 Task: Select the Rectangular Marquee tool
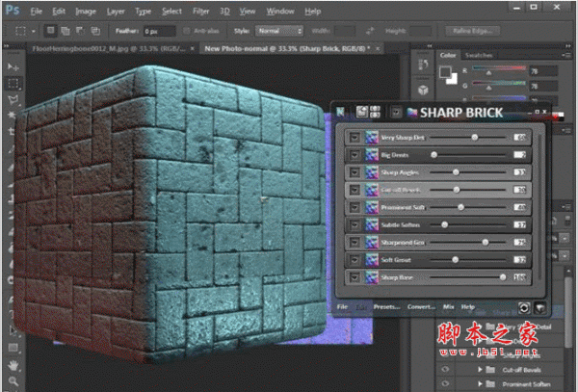(x=13, y=84)
